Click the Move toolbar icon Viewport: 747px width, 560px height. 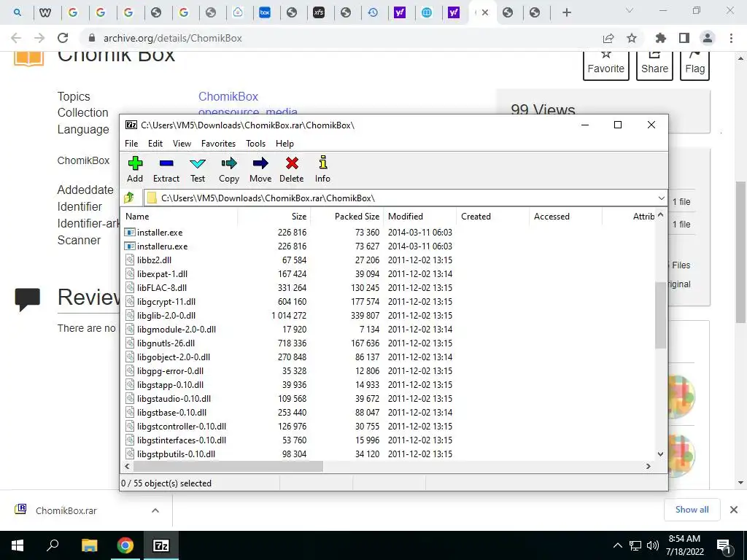point(260,164)
